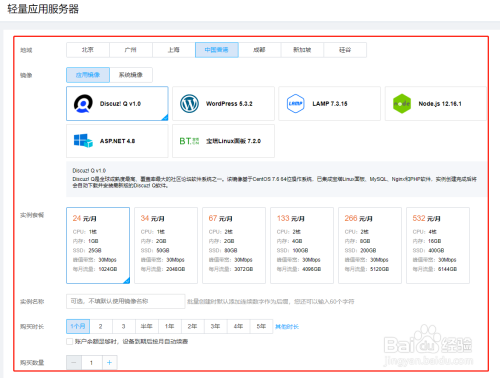This screenshot has width=500, height=378.
Task: Switch to the 系统镜像 tab
Action: click(131, 75)
